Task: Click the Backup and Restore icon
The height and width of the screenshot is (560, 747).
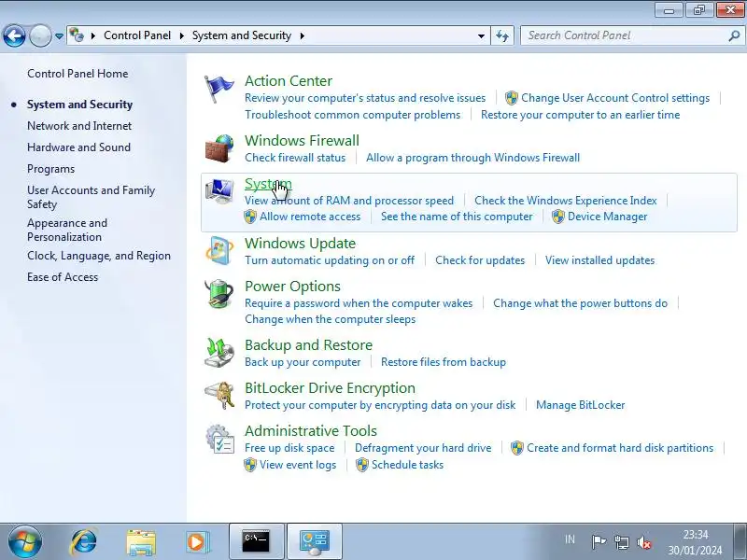Action: coord(219,353)
